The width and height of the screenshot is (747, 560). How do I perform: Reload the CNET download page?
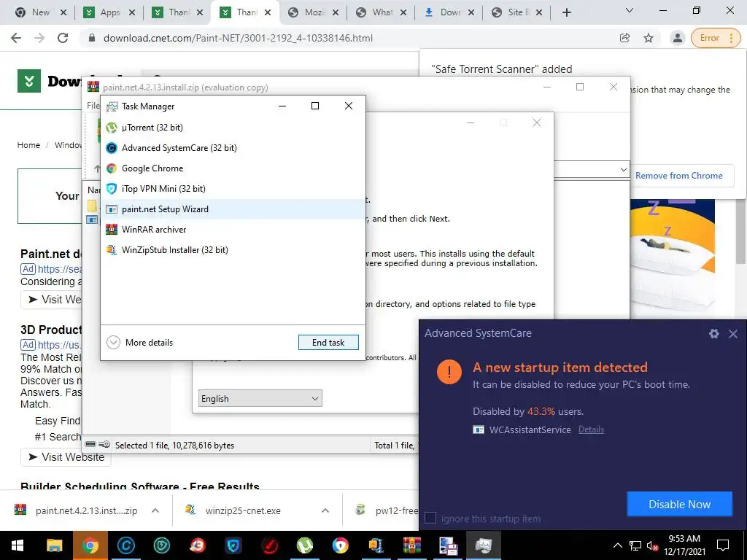[63, 38]
